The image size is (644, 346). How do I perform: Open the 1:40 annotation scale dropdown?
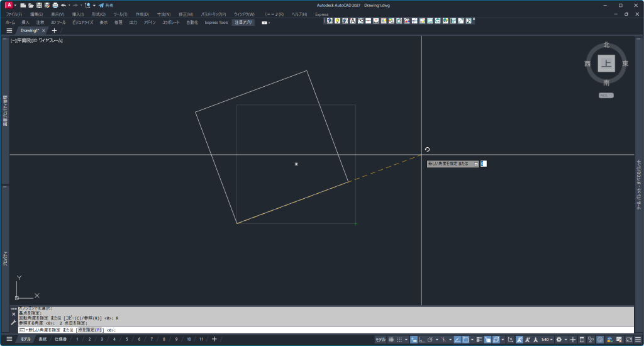click(547, 340)
